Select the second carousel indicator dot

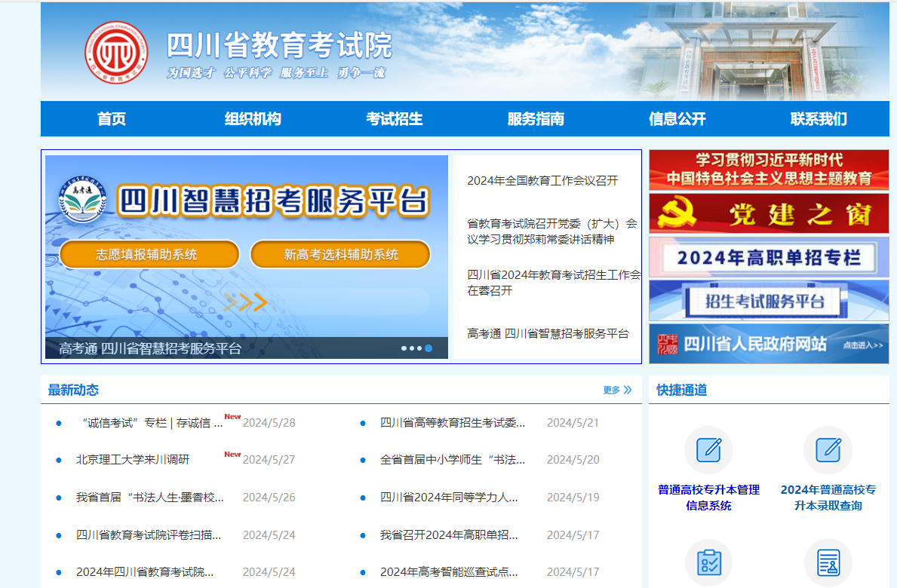tap(412, 348)
